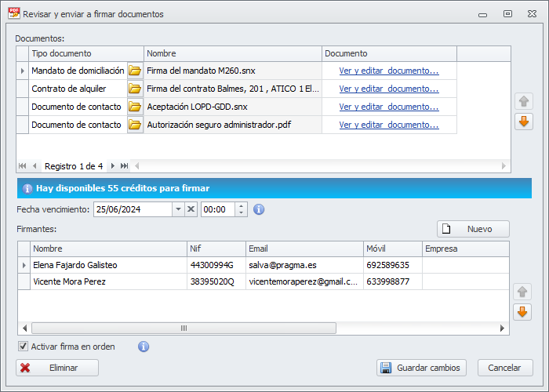Open folder icon for Mandato de domiciliación row
549x392 pixels.
click(135, 71)
